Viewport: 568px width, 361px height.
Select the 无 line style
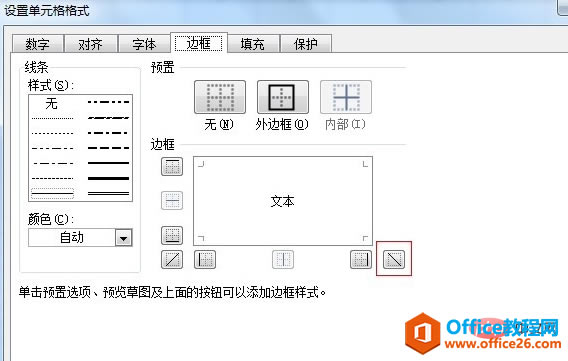click(x=52, y=104)
